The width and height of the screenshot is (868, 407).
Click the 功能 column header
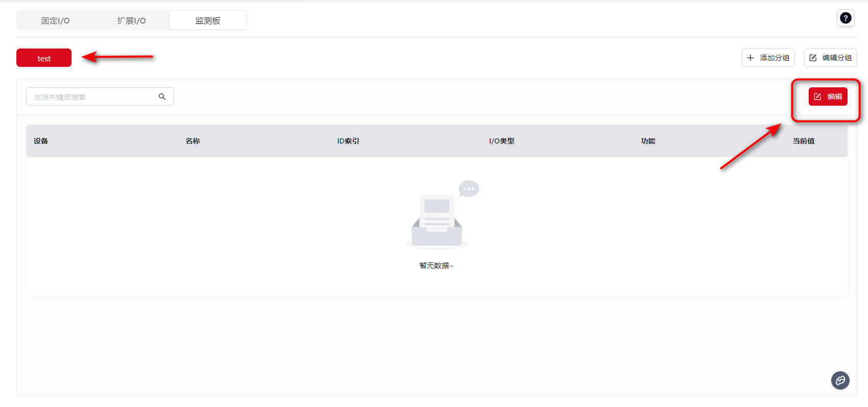pyautogui.click(x=648, y=141)
